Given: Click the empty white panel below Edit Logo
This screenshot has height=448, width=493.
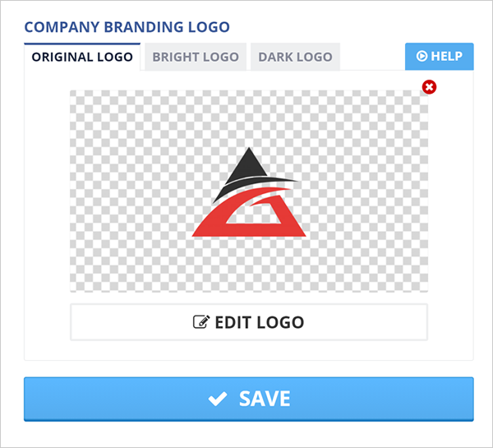Looking at the screenshot, I should click(249, 350).
